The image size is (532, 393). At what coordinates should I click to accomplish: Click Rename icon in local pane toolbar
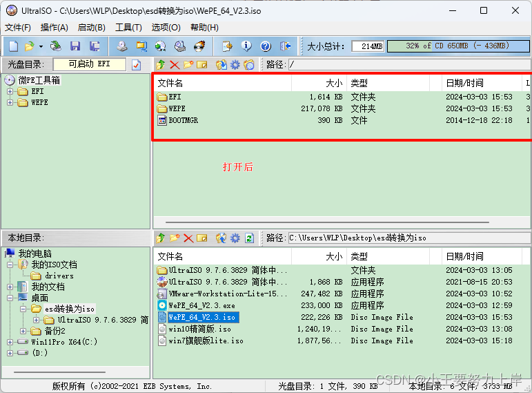tap(202, 238)
